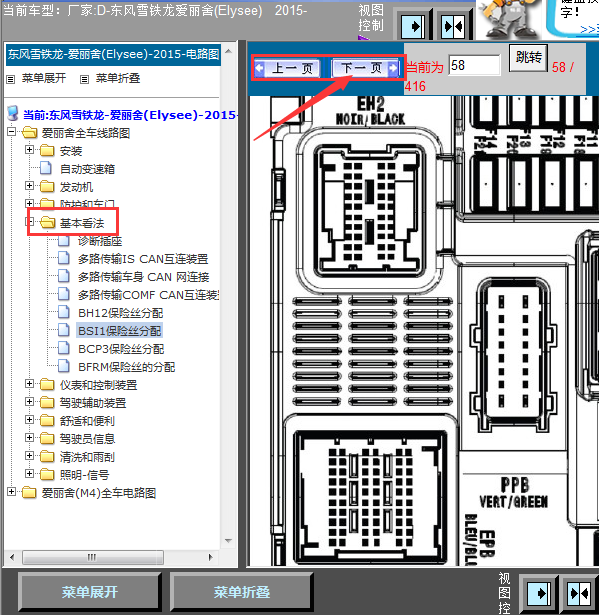The width and height of the screenshot is (599, 615).
Task: Click 驾驶辅助装置 folder label
Action: [x=93, y=403]
